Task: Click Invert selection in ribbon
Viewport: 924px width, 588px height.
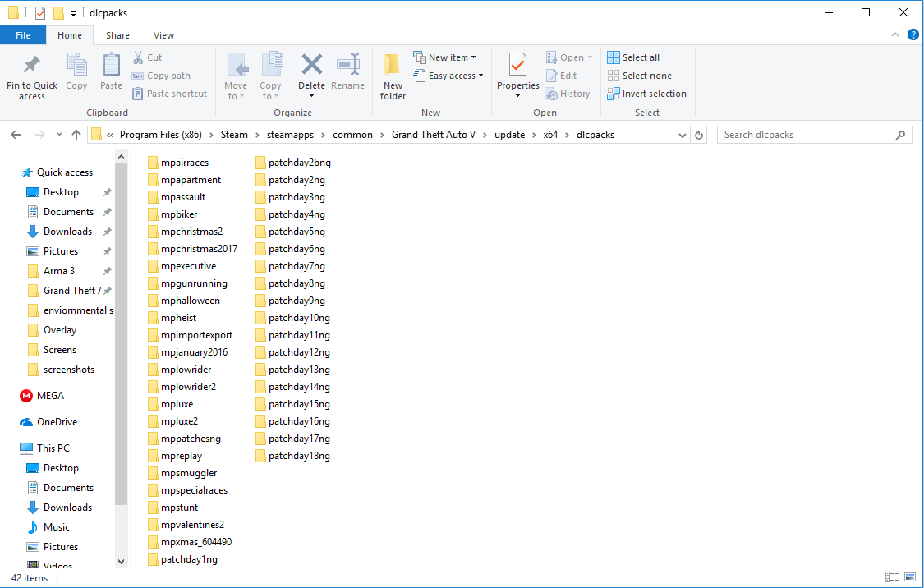Action: pos(646,94)
